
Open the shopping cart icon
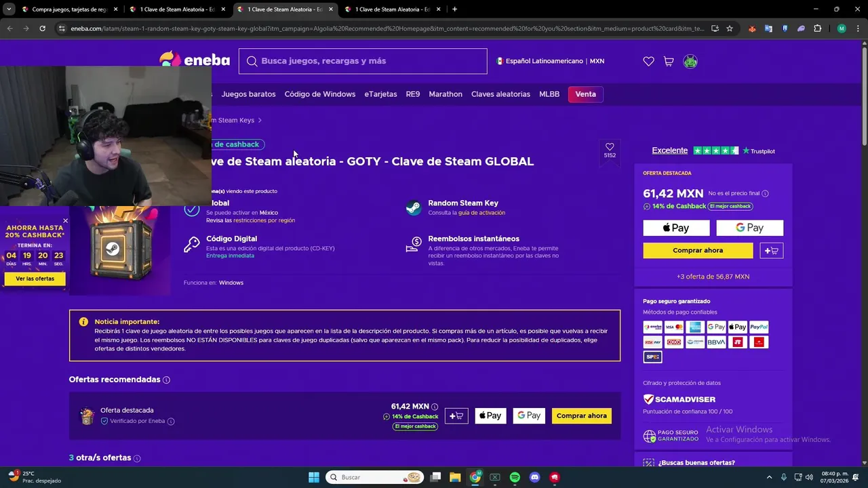click(669, 61)
